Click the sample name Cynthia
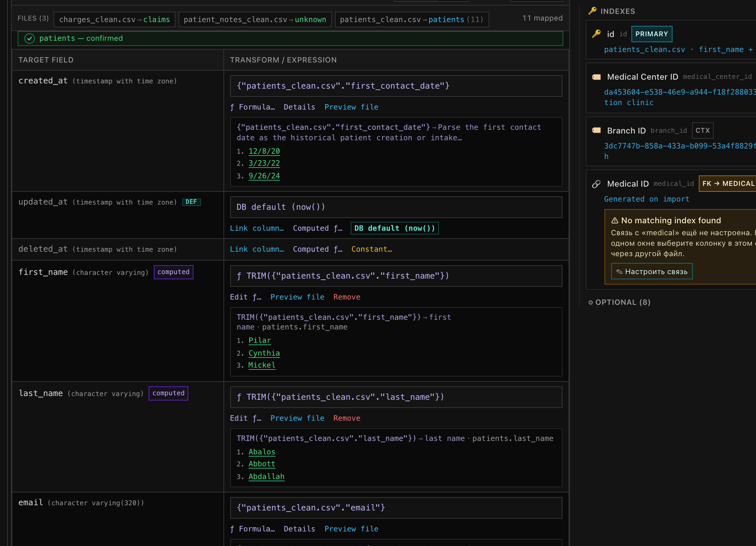 point(264,353)
